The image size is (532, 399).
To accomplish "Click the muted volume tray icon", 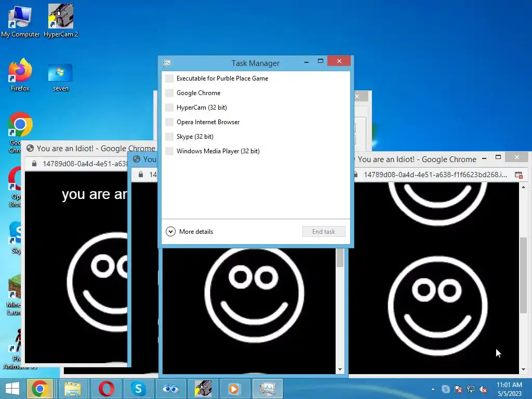I will (483, 389).
